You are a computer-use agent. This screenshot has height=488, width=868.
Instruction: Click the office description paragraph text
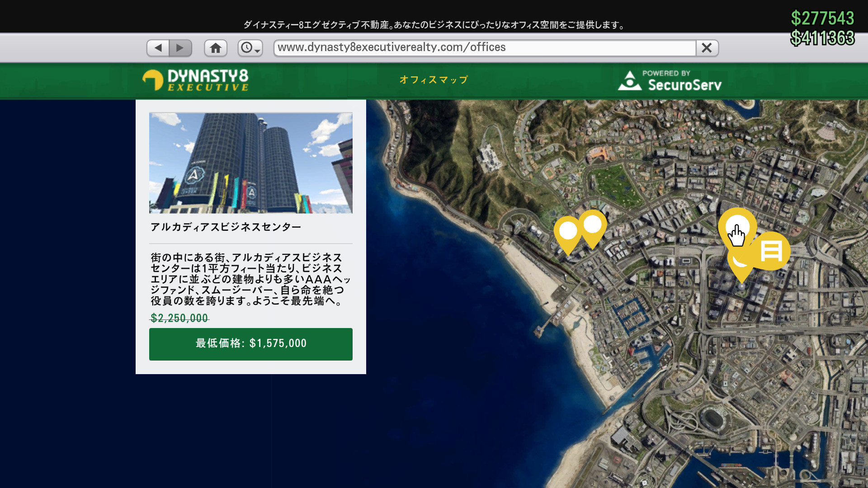pyautogui.click(x=250, y=279)
